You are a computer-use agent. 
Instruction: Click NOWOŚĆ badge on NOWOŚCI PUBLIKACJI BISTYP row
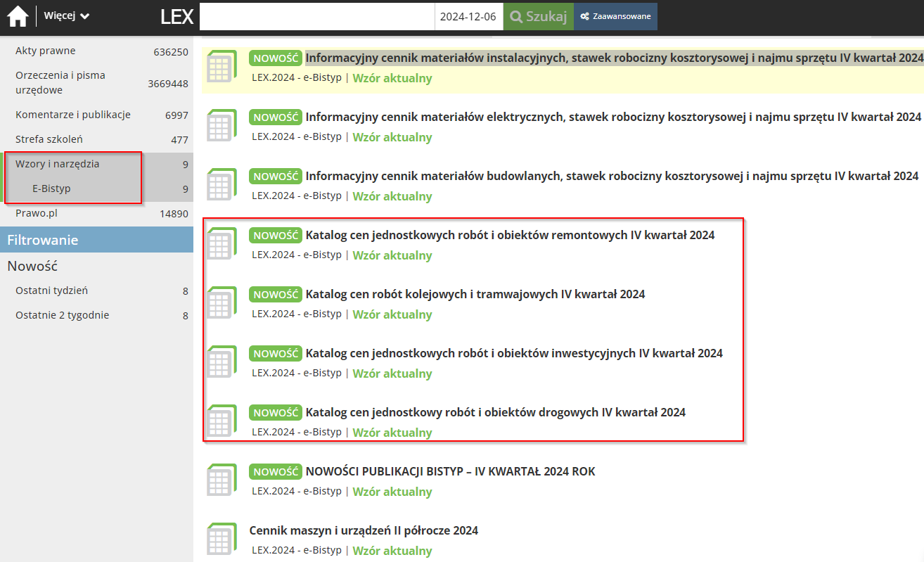[276, 471]
